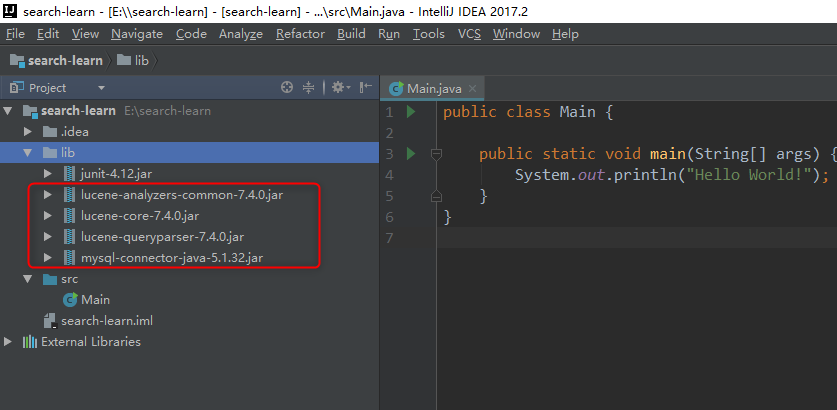Open the Tools menu
837x410 pixels.
pyautogui.click(x=429, y=34)
